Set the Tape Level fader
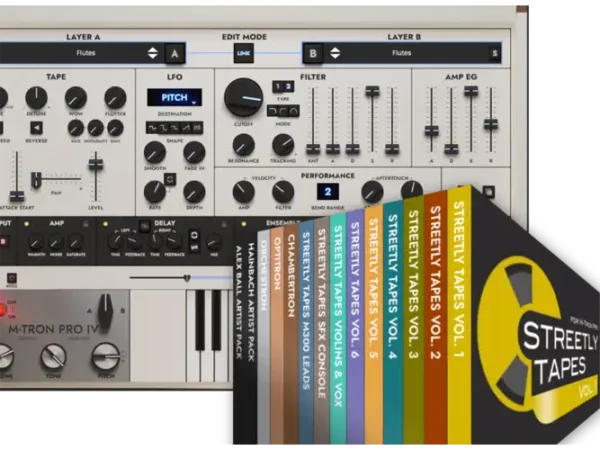Screen dimensions: 600x450 click(x=96, y=164)
